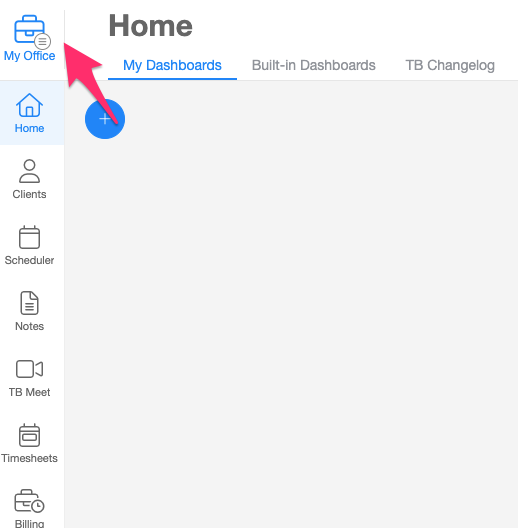Click the blue plus button to add a dashboard
The image size is (518, 528).
(x=105, y=119)
